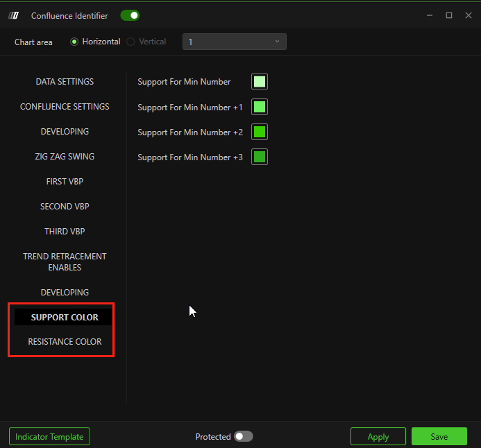Open the Data Settings section

65,82
